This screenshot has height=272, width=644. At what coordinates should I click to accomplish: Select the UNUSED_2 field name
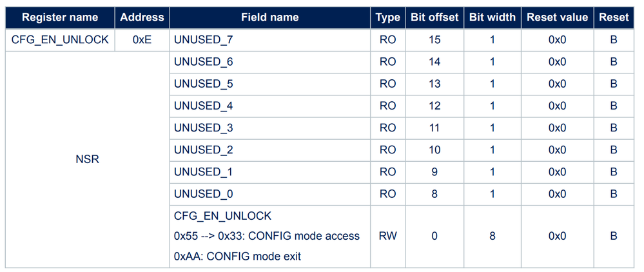click(204, 150)
